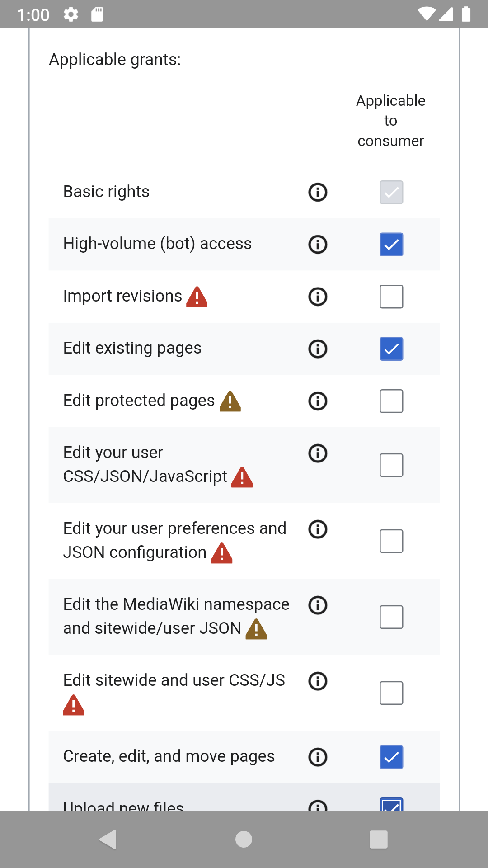Uncheck Create, edit, and move pages
This screenshot has height=868, width=488.
point(391,757)
